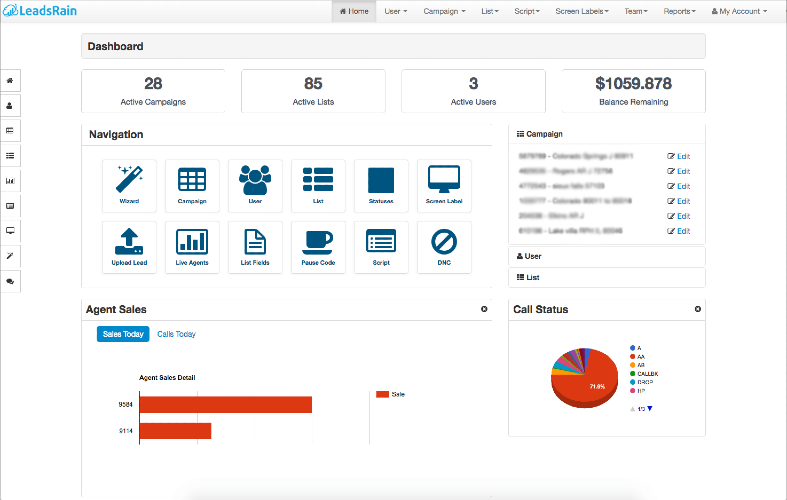Screen dimensions: 787x500
Task: Click the blue A legend swatch
Action: tap(632, 347)
